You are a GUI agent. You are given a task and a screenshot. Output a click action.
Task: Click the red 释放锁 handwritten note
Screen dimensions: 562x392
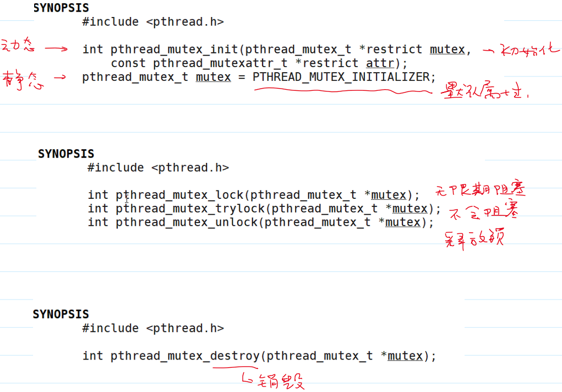[474, 238]
